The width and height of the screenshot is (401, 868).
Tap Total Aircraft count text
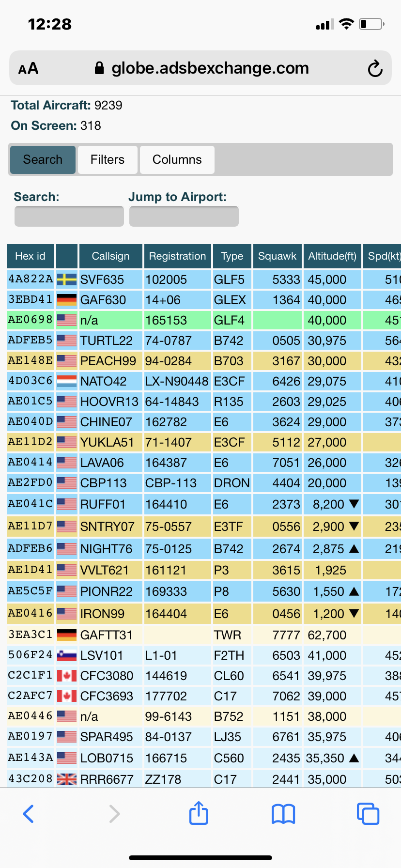click(x=67, y=105)
